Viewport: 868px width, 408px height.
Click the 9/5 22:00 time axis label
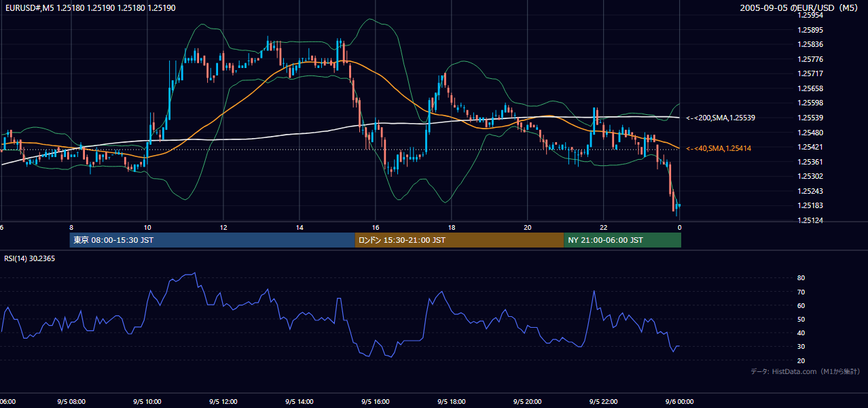604,402
